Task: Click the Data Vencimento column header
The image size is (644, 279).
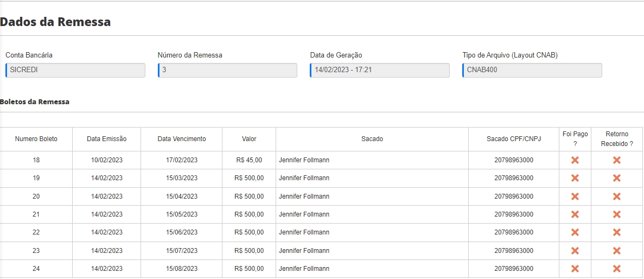Action: pos(182,139)
